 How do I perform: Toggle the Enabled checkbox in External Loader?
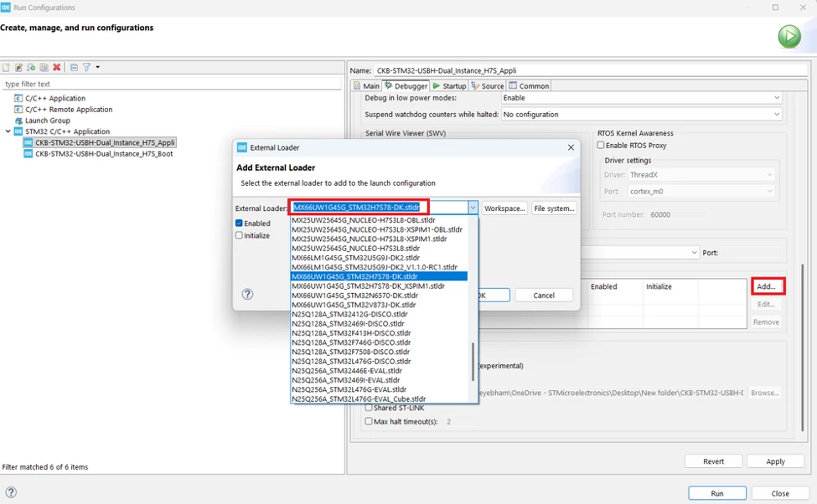click(x=239, y=223)
